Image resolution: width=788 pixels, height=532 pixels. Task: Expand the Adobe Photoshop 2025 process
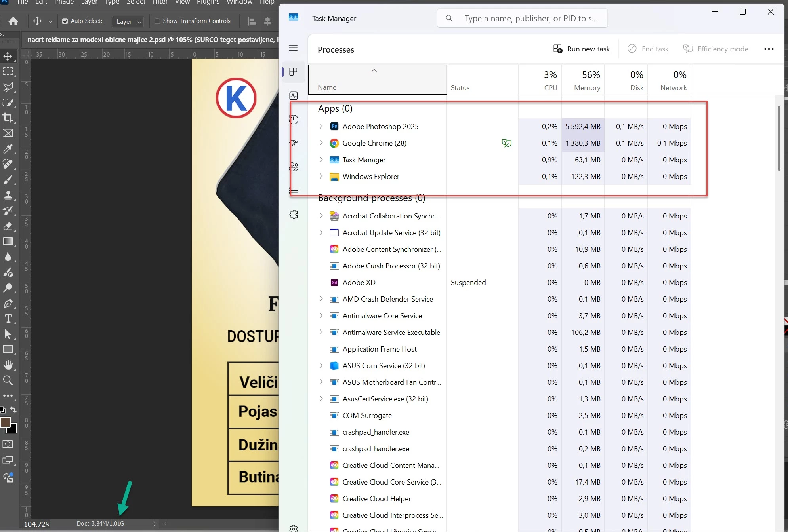[321, 126]
